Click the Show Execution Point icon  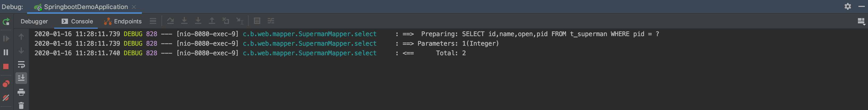coord(153,21)
